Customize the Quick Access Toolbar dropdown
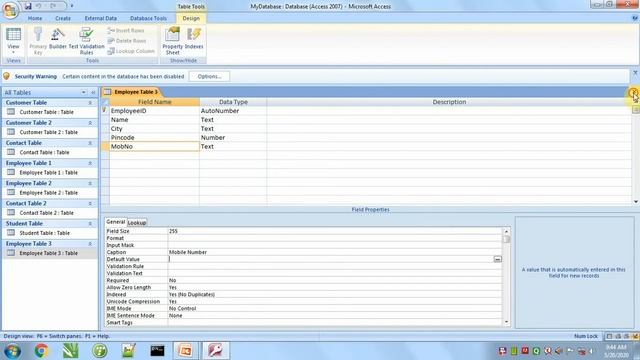Screen dimensions: 640x360 (x=72, y=6)
